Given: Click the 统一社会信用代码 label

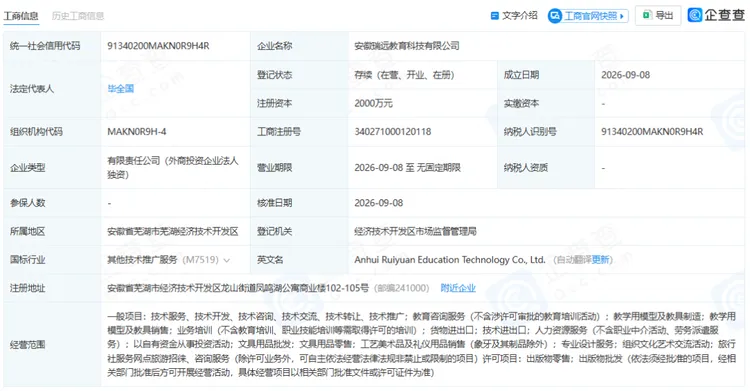Looking at the screenshot, I should click(x=45, y=46).
